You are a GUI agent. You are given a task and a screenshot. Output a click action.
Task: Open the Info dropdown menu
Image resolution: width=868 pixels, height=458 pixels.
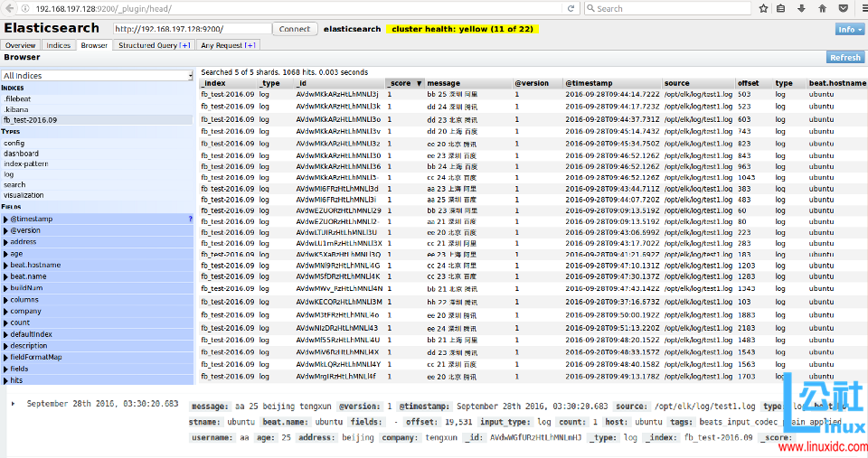click(850, 29)
